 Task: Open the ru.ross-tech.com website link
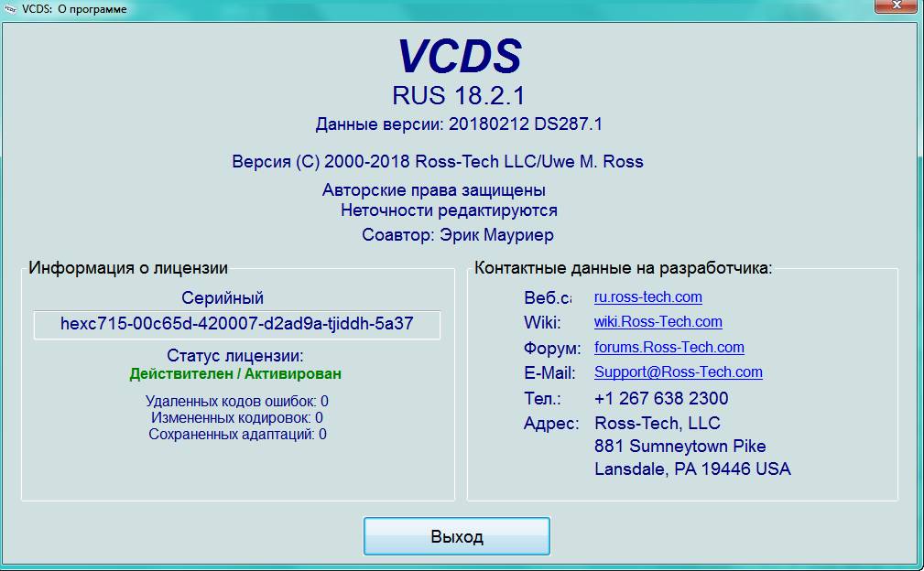647,297
